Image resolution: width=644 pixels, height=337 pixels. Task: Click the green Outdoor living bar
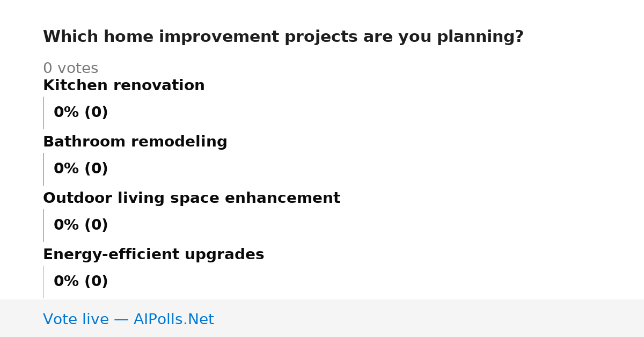43,225
